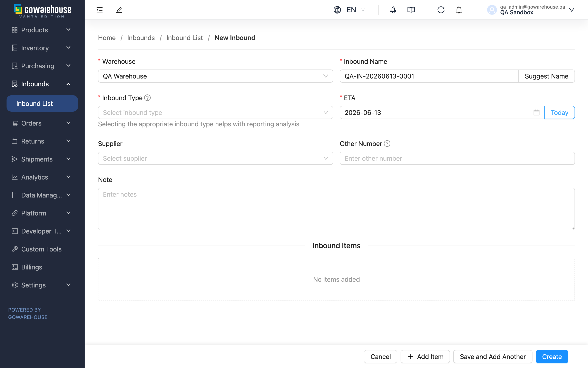
Task: Click the Settings gear icon
Action: click(14, 285)
